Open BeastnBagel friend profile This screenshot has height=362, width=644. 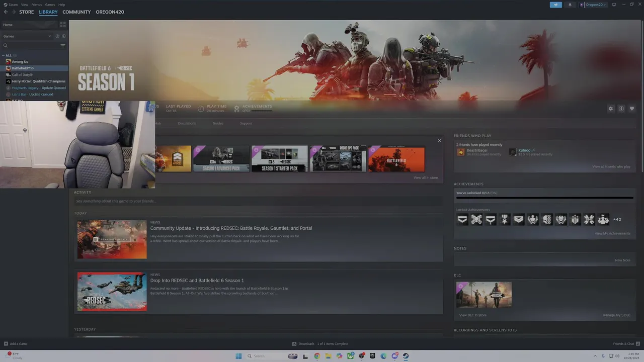click(477, 150)
